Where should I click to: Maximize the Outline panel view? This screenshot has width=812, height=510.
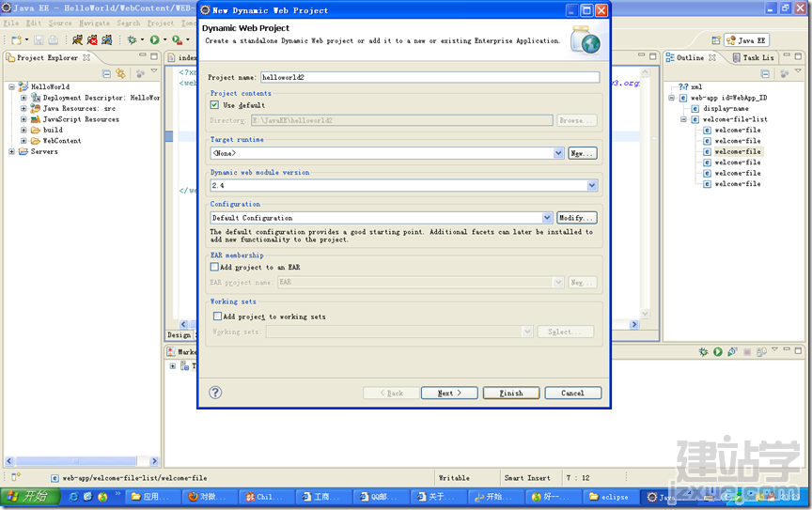point(798,56)
